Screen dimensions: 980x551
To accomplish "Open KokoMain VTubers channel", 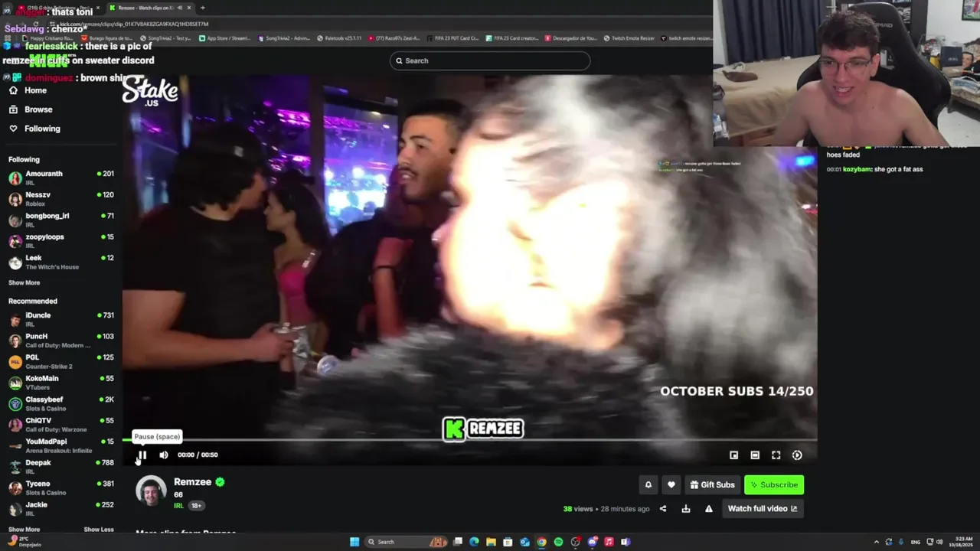I will (61, 383).
